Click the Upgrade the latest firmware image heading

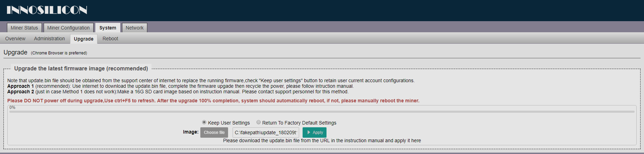[x=81, y=69]
